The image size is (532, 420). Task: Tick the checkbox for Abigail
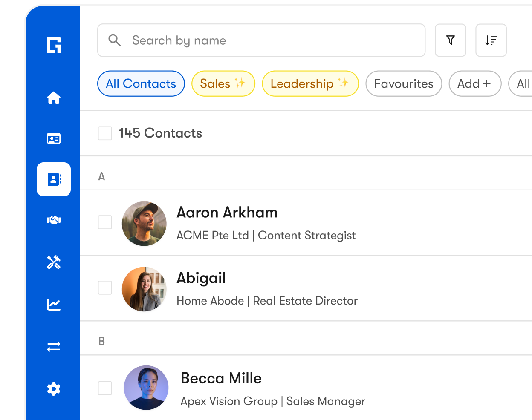click(x=105, y=288)
